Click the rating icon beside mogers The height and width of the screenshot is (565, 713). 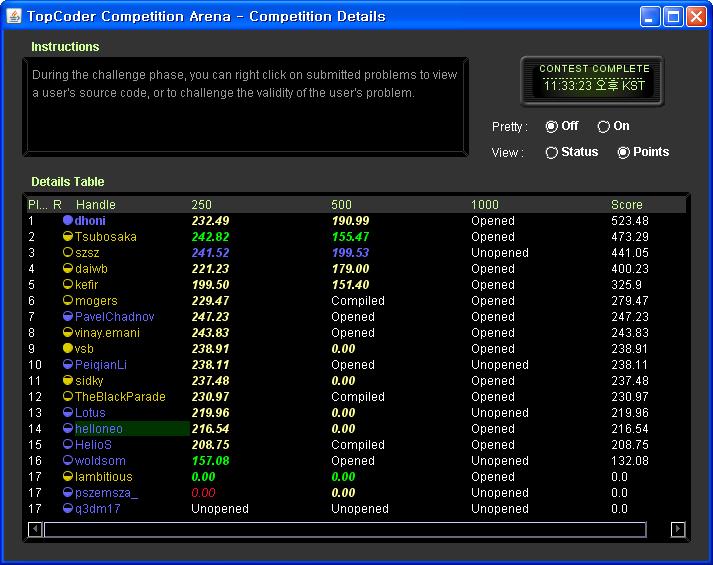coord(68,300)
